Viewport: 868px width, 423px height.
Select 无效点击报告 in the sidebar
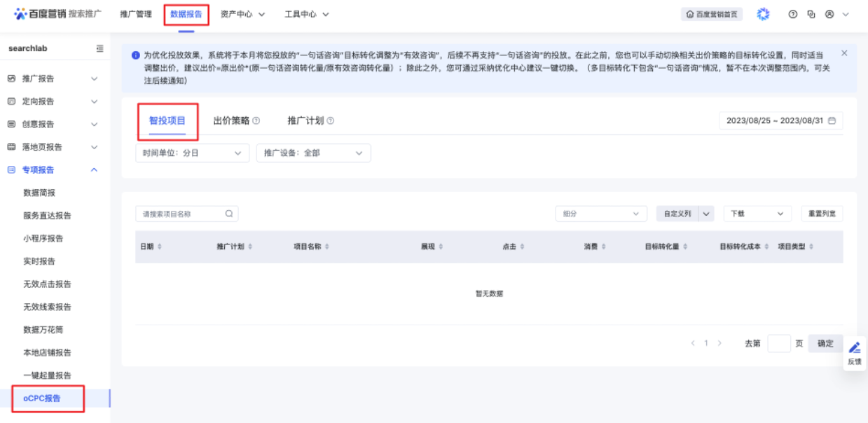click(x=47, y=284)
